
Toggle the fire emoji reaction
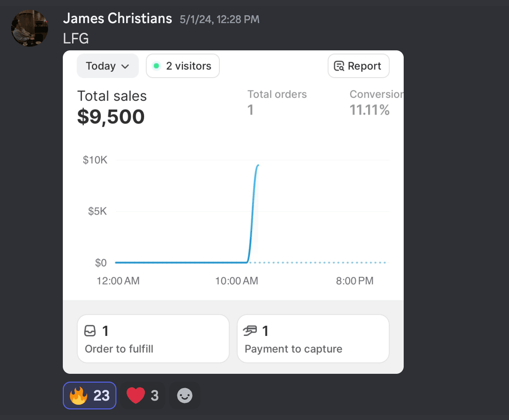coord(90,396)
